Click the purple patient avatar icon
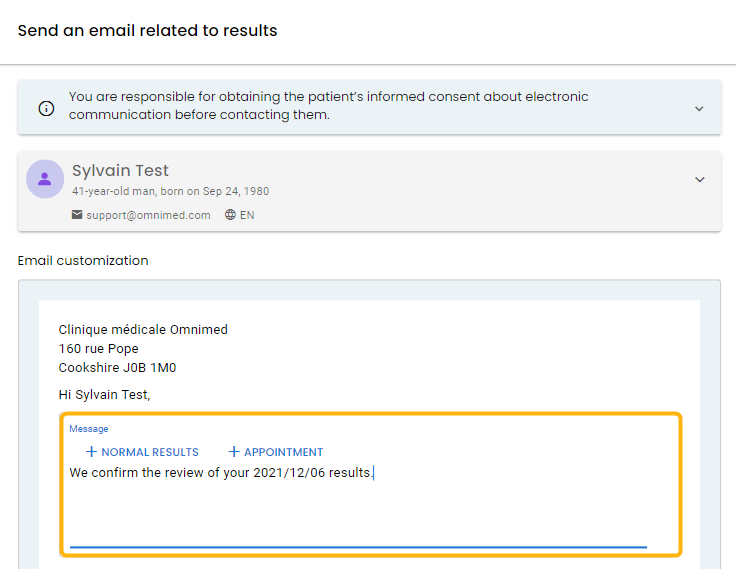736x571 pixels. [45, 179]
